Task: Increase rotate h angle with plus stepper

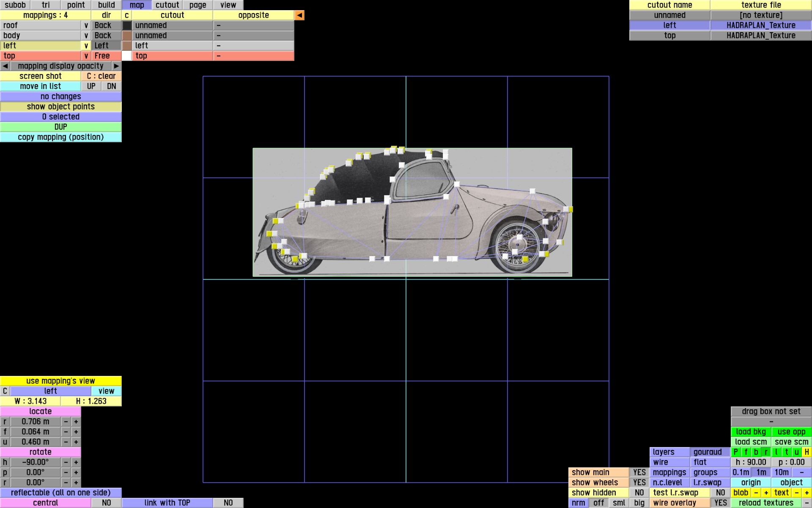Action: 76,462
